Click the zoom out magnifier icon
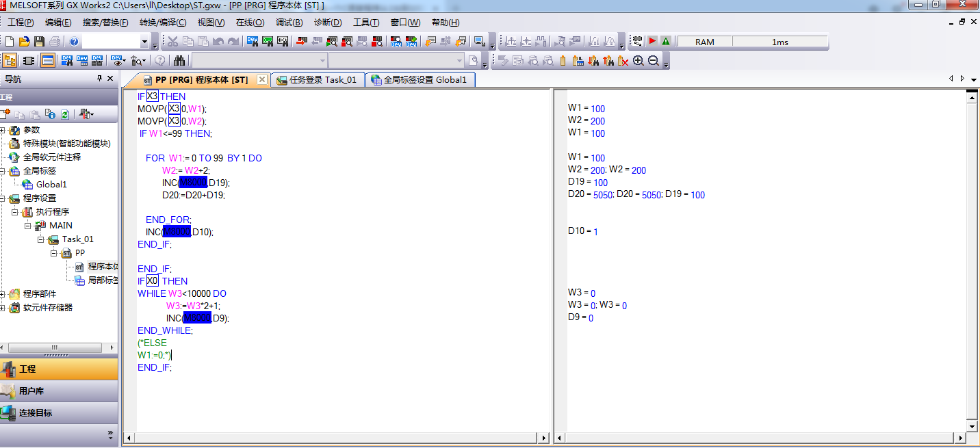Screen dimensions: 980x448 (653, 61)
